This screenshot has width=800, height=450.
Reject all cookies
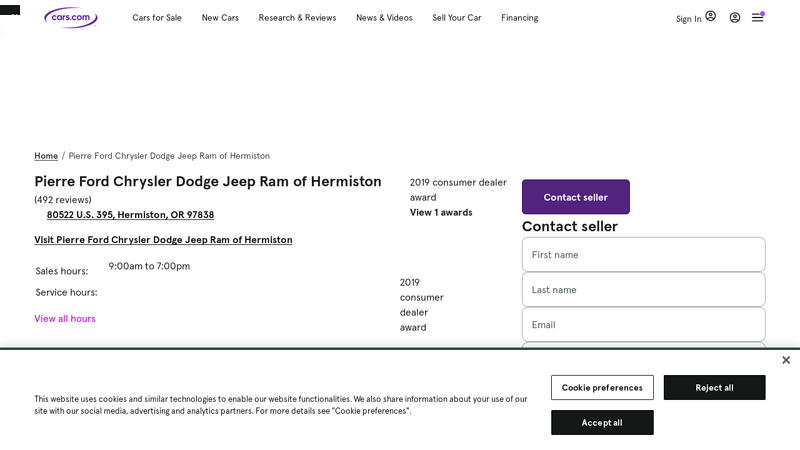(714, 388)
